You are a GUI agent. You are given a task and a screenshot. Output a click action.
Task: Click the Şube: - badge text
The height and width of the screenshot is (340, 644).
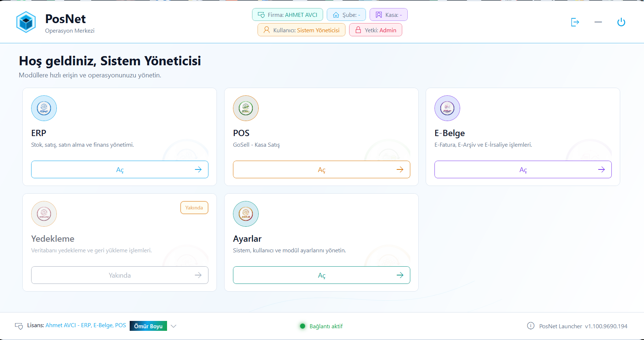(x=351, y=15)
